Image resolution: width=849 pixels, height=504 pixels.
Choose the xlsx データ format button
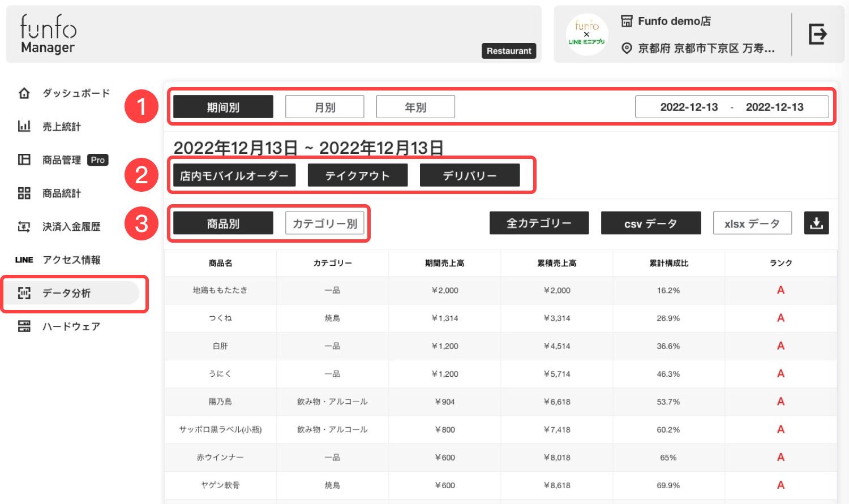tap(752, 223)
